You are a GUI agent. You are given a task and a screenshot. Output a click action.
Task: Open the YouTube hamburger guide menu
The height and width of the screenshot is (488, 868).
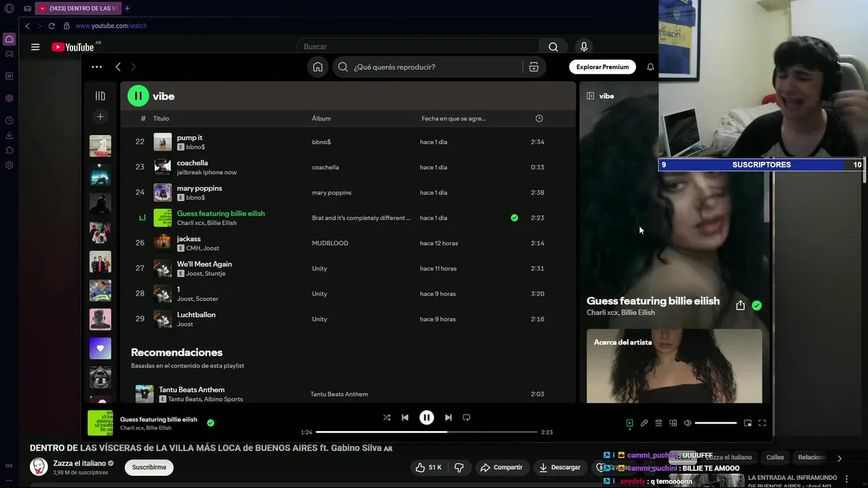(x=35, y=47)
